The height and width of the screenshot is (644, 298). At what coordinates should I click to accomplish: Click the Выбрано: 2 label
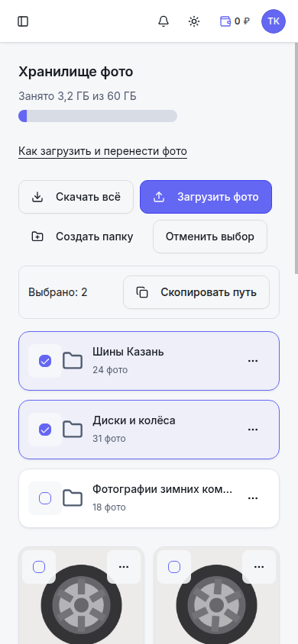pyautogui.click(x=58, y=292)
